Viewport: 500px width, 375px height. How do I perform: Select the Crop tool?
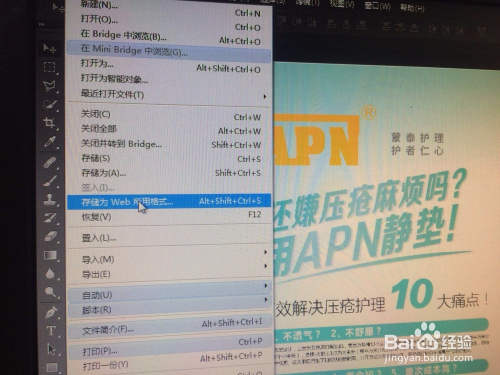[50, 123]
